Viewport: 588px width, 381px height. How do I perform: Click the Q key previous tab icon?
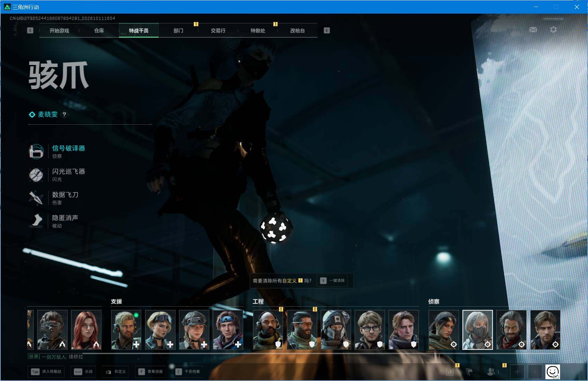coord(30,30)
